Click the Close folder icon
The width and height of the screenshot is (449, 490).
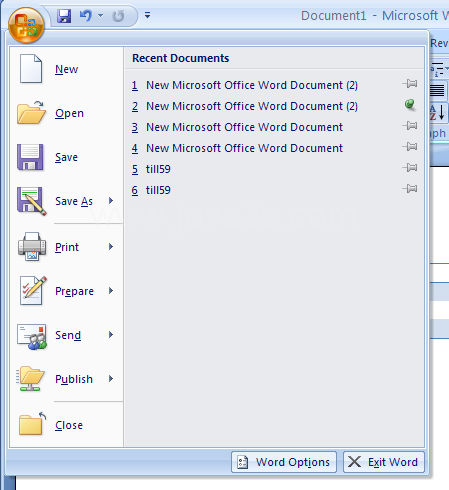pos(32,424)
